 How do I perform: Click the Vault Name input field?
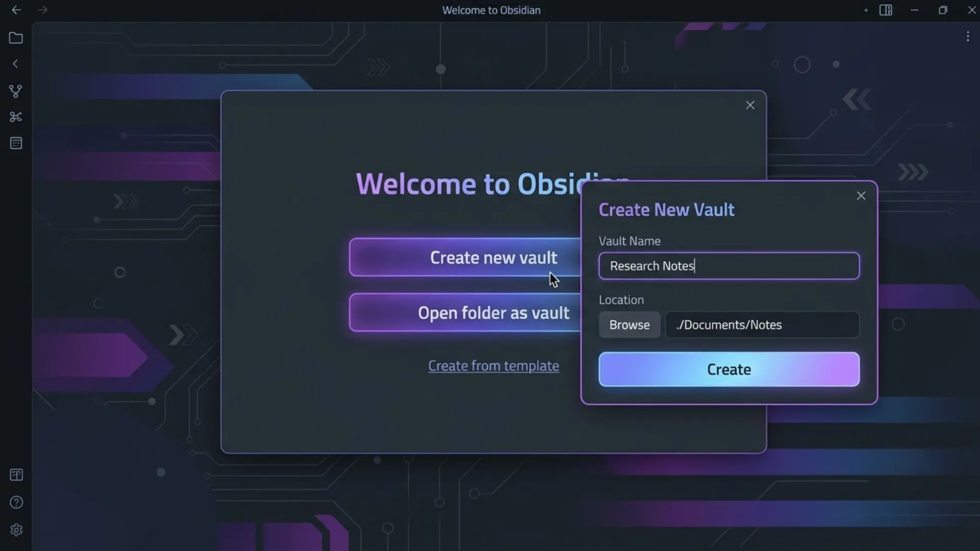point(729,266)
